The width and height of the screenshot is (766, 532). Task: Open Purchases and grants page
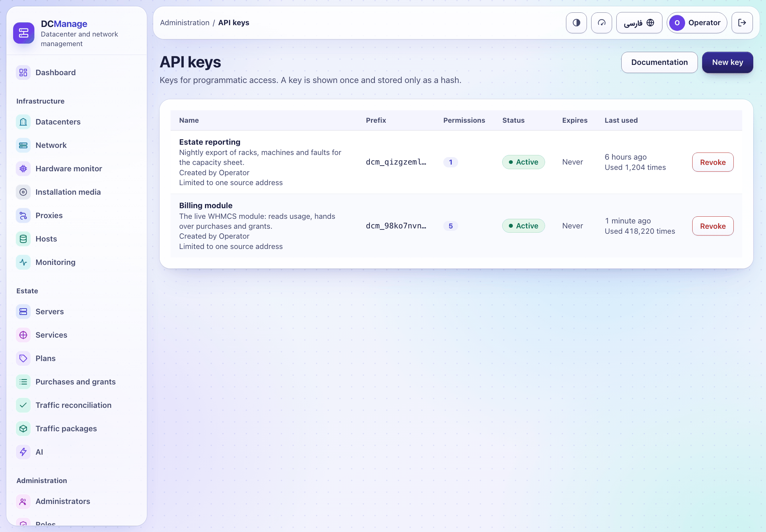click(x=77, y=382)
